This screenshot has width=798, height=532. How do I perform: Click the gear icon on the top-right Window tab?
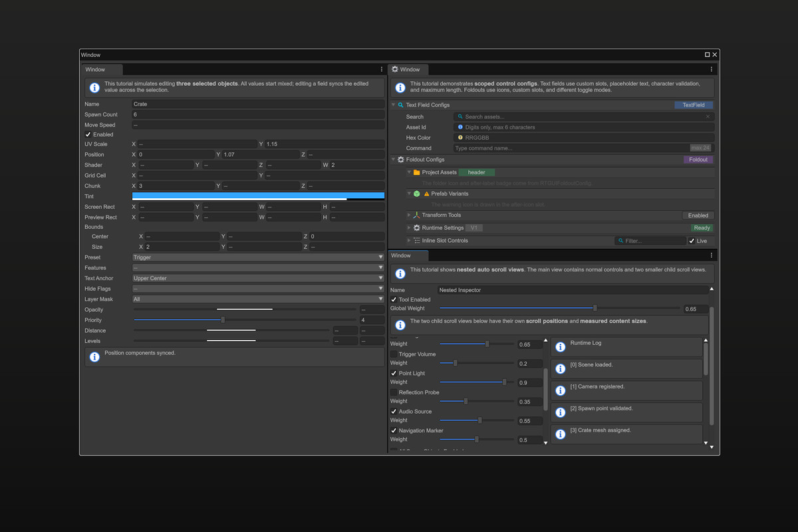[x=395, y=69]
